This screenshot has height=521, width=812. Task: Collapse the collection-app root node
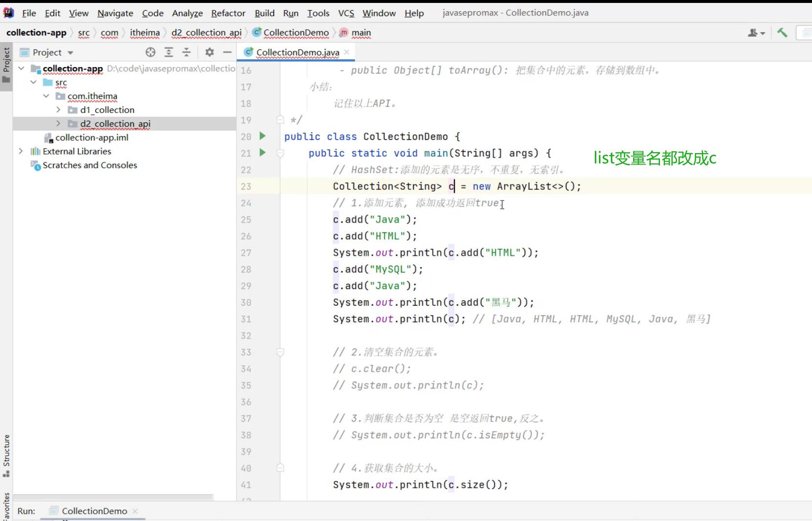22,68
